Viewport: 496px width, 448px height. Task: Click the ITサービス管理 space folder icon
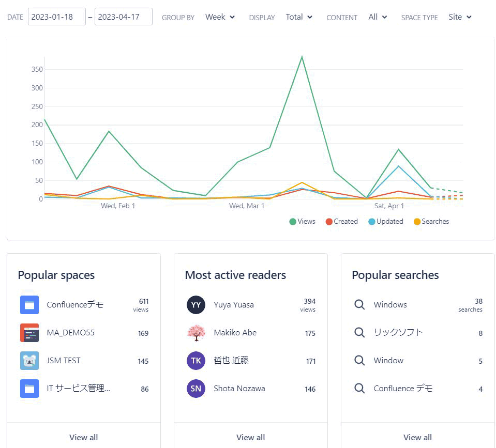(29, 389)
